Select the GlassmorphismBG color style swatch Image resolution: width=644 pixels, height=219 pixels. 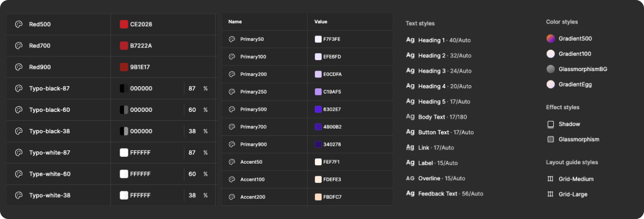pyautogui.click(x=551, y=69)
